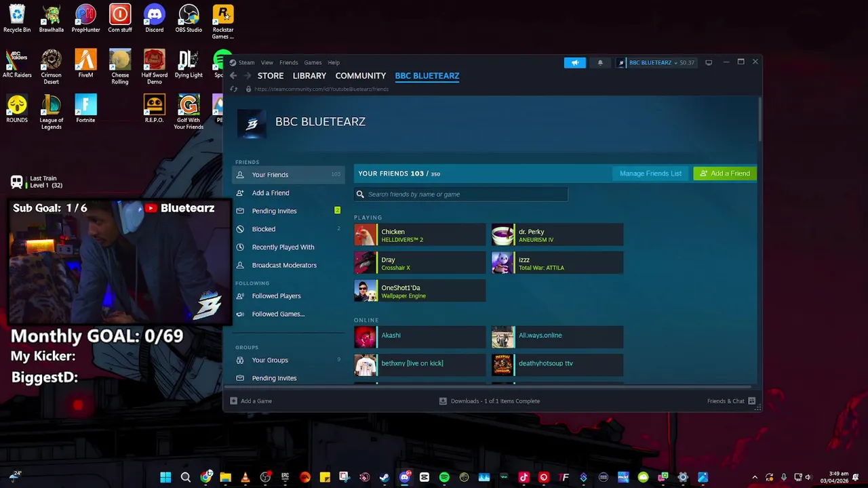Viewport: 868px width, 488px height.
Task: Click the Search friends by name field
Action: (461, 195)
